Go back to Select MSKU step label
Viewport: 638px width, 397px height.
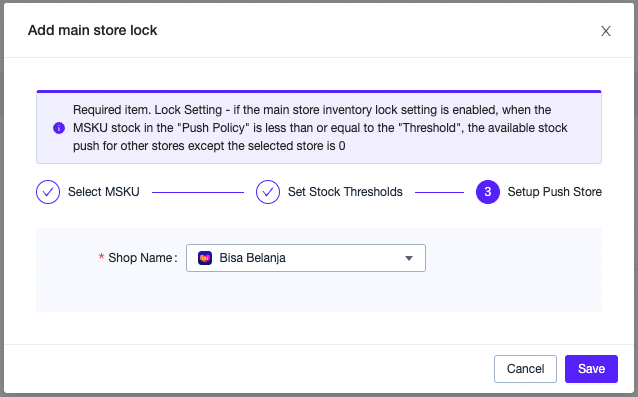pyautogui.click(x=104, y=192)
